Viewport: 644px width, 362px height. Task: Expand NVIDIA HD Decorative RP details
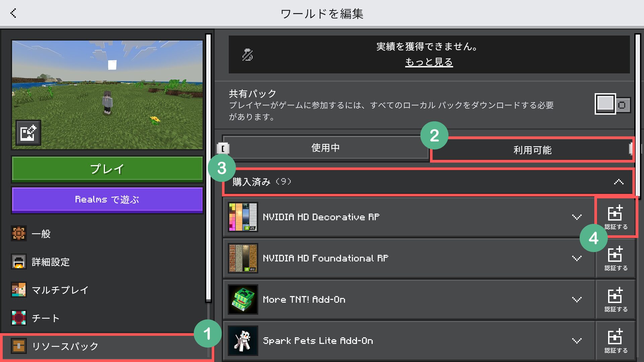577,217
